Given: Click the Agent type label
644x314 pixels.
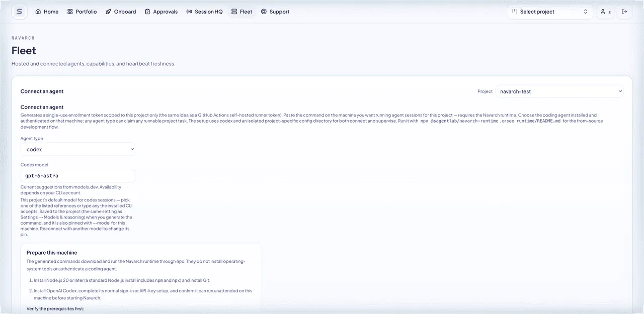Looking at the screenshot, I should click(x=32, y=138).
